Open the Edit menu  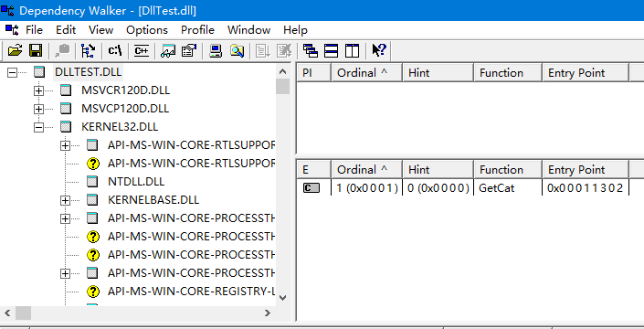point(66,30)
